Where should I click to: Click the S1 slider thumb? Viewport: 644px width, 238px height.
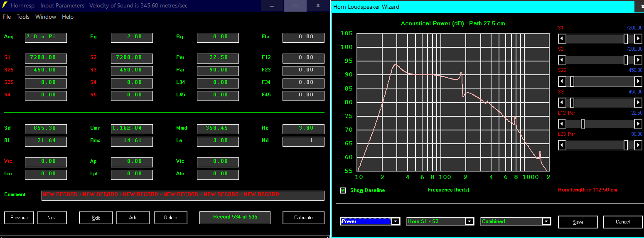[x=626, y=39]
